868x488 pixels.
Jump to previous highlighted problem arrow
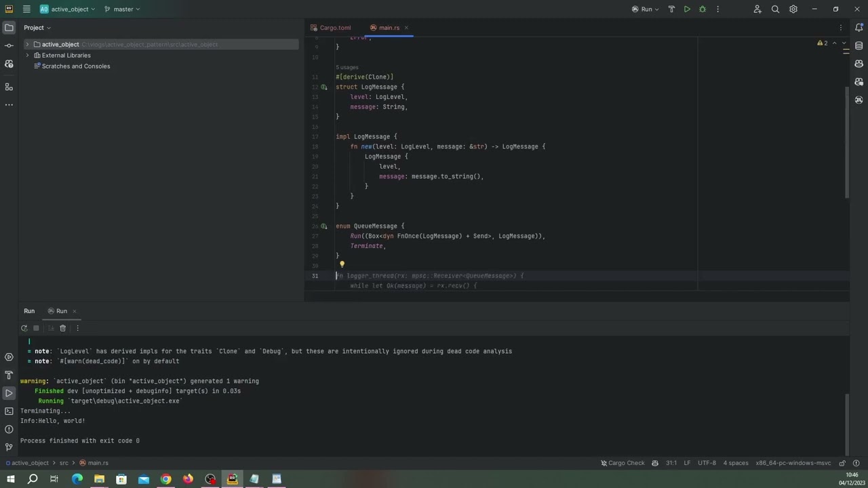835,43
